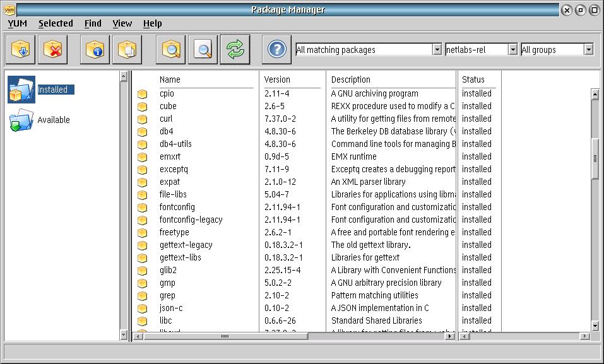
Task: Click the install package toolbar icon
Action: pos(20,49)
